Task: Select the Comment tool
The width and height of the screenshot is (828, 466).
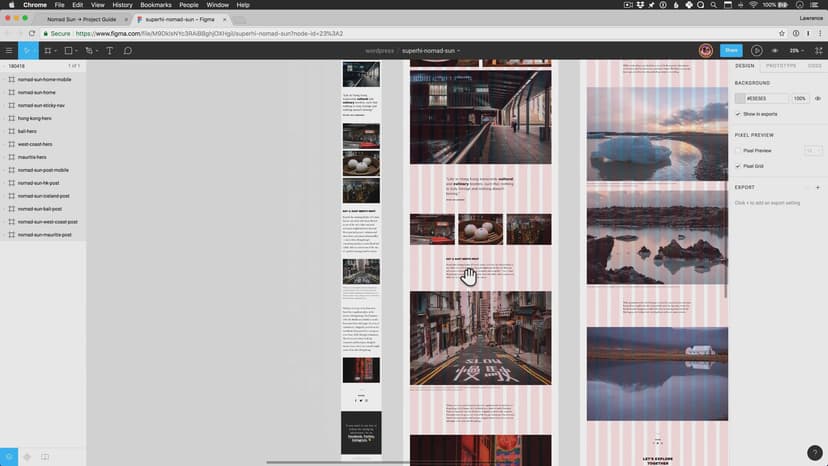Action: 127,50
